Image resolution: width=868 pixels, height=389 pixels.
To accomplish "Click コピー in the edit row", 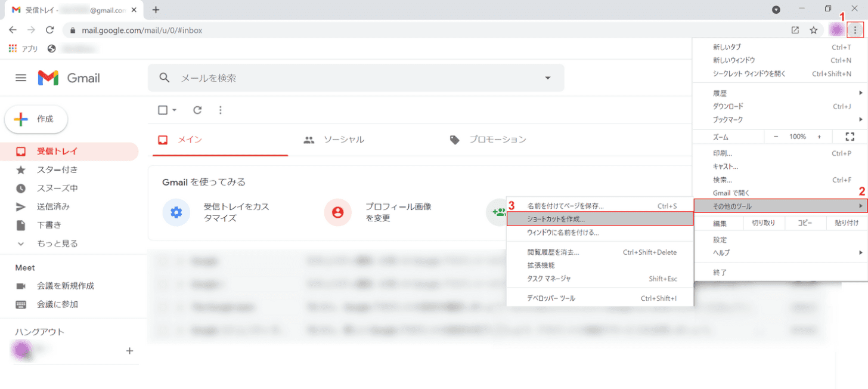I will point(805,223).
